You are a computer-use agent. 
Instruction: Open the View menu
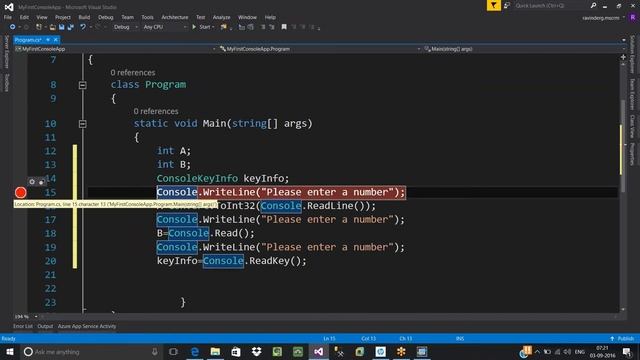click(x=42, y=17)
